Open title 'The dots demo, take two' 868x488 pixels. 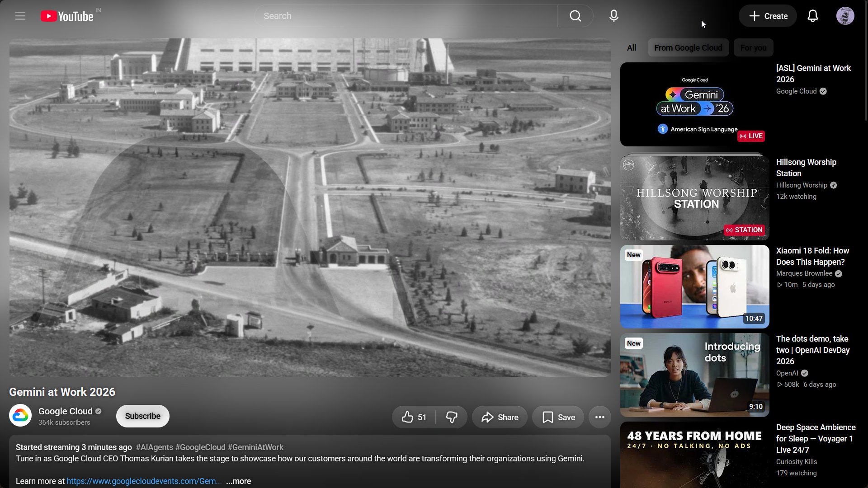[813, 350]
